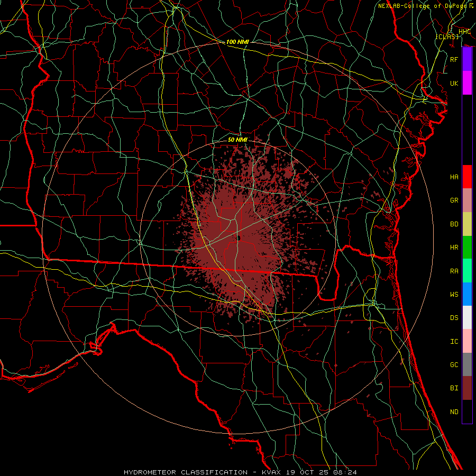The width and height of the screenshot is (476, 476).
Task: Click the IC legend label
Action: (x=454, y=342)
